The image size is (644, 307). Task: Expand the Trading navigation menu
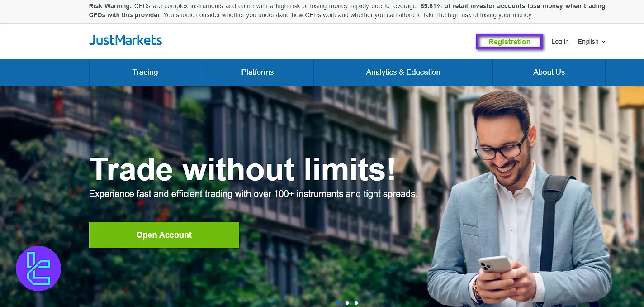tap(145, 72)
